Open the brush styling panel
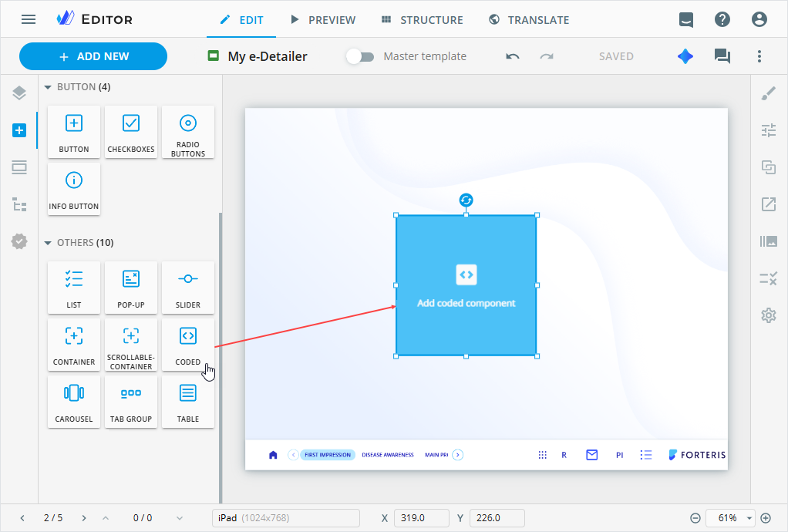Screen dimensions: 788x532 coord(769,93)
